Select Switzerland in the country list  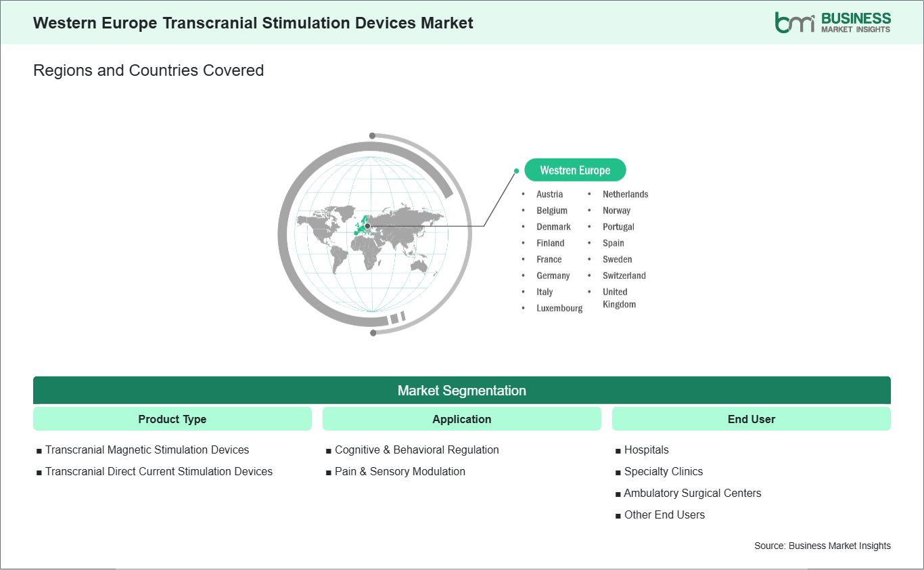pyautogui.click(x=624, y=276)
